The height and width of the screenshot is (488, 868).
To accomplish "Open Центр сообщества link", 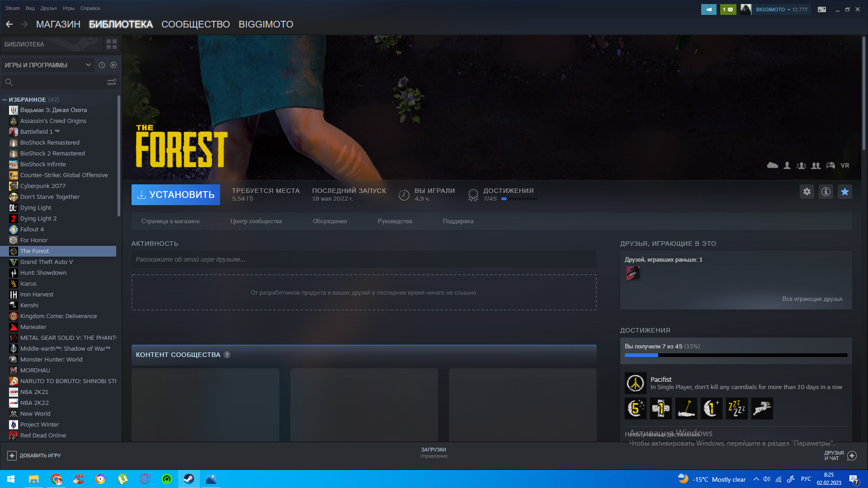I will [x=256, y=221].
